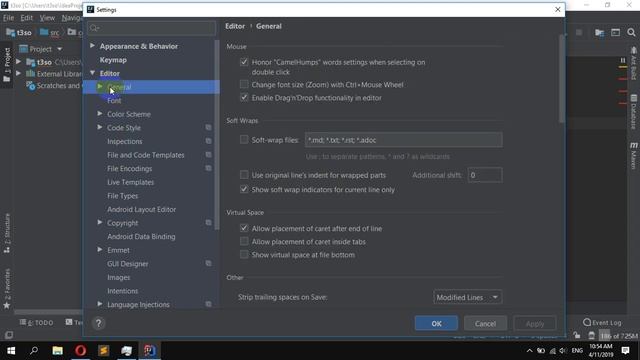Expand the t3so project folder node
Screen dimensions: 640x360
pos(19,62)
